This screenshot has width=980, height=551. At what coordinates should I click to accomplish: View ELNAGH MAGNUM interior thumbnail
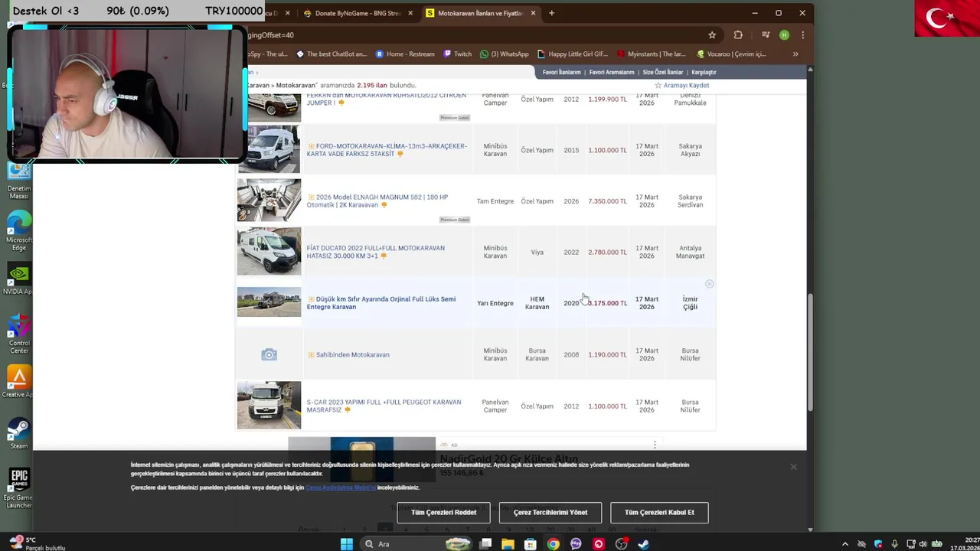coord(269,201)
